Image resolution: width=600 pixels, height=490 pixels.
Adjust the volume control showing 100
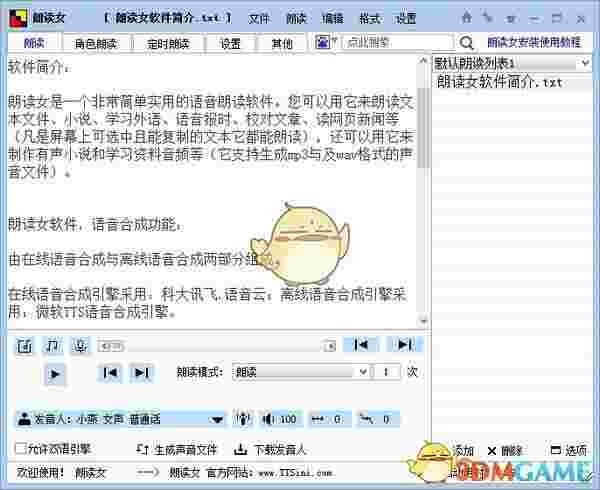coord(280,420)
